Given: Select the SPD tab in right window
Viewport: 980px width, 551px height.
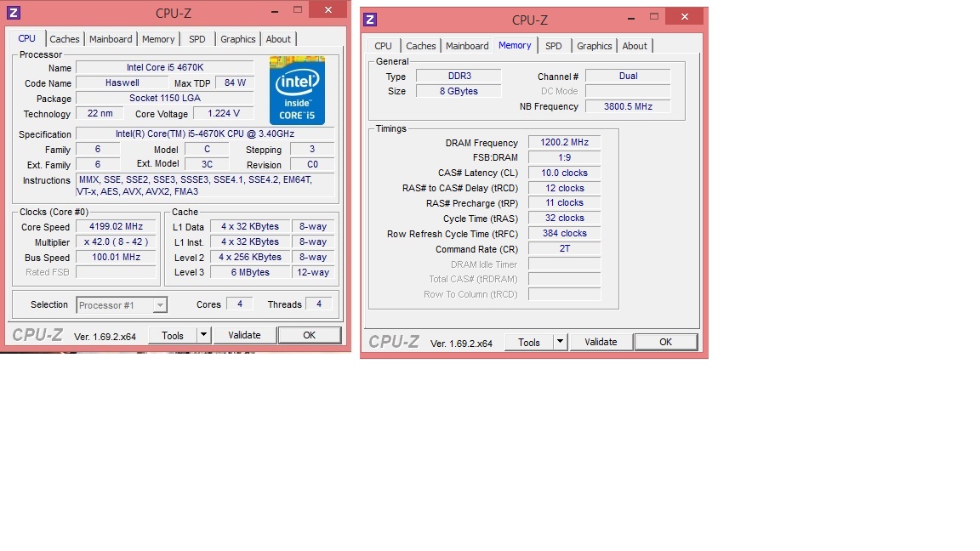Looking at the screenshot, I should click(x=553, y=46).
